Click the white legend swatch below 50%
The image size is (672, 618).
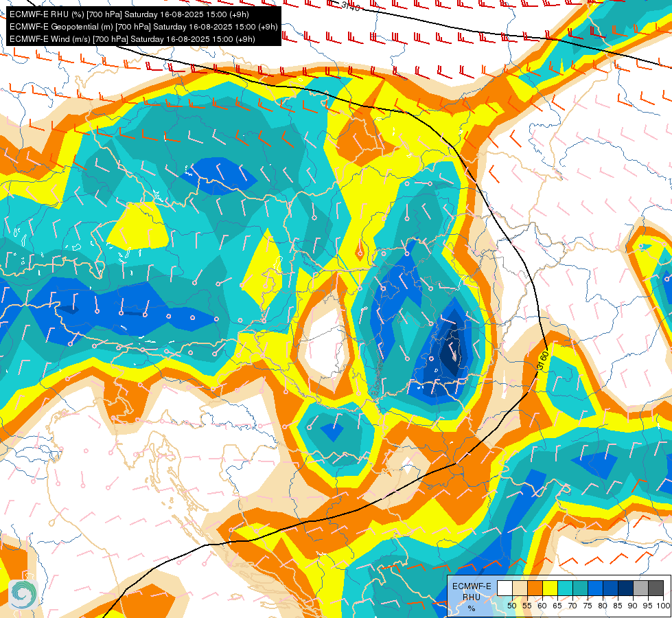(505, 588)
